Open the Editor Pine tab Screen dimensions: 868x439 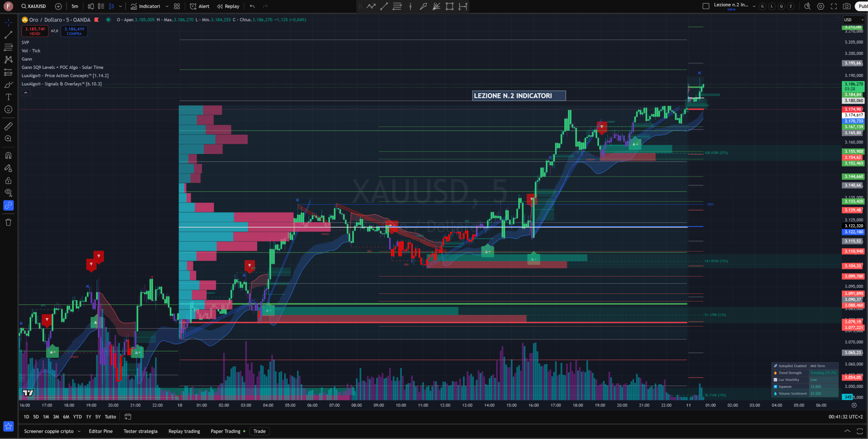click(x=101, y=431)
